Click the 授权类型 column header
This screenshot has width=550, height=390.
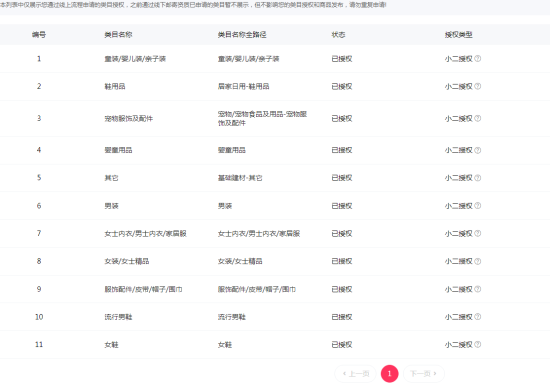click(x=458, y=34)
